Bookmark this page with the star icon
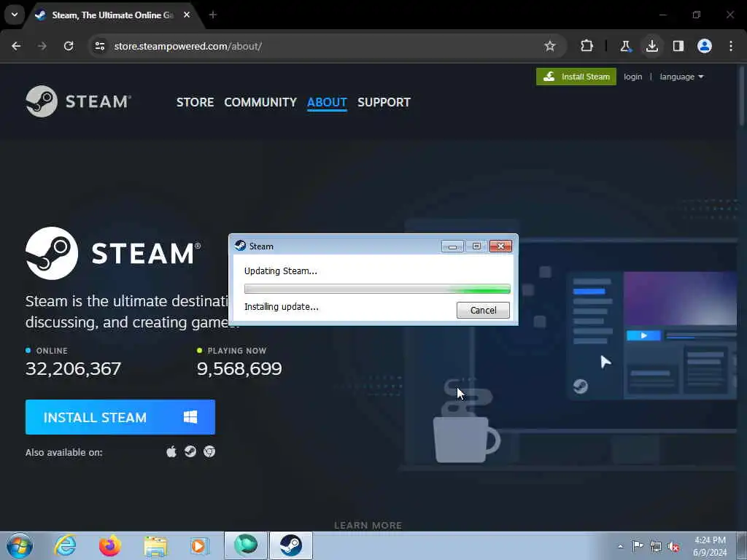 (550, 46)
